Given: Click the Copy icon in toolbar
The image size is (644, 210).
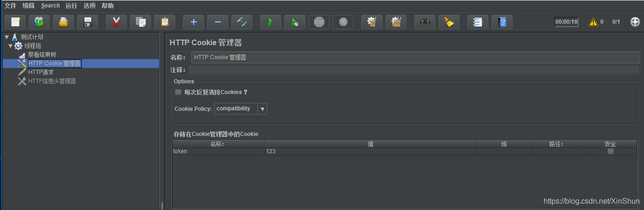Looking at the screenshot, I should coord(141,22).
